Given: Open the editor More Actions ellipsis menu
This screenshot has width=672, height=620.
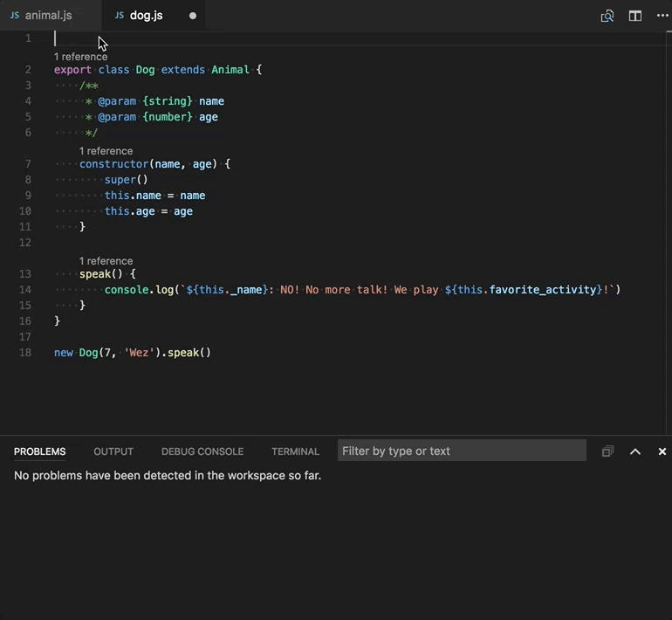Looking at the screenshot, I should (x=662, y=16).
